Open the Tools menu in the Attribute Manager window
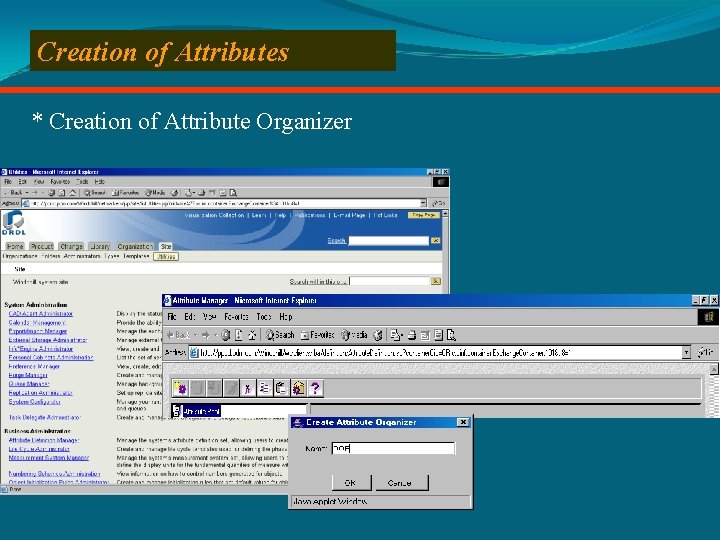 pyautogui.click(x=264, y=317)
